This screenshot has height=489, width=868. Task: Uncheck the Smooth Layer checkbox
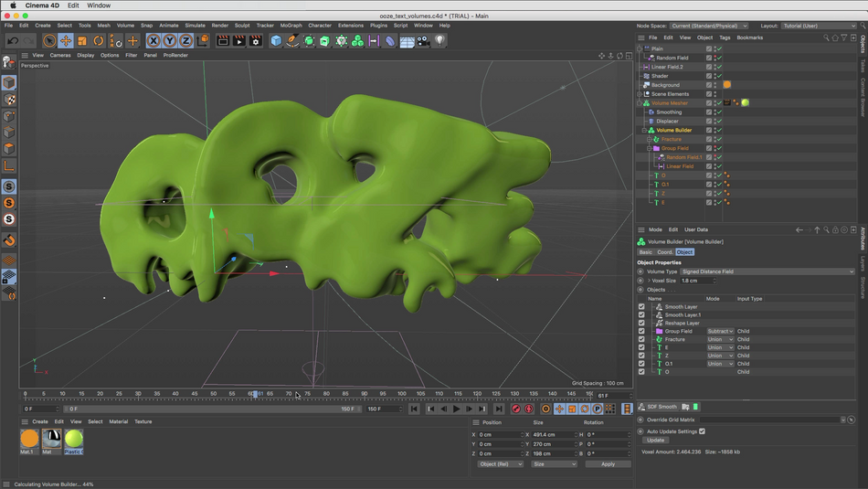point(641,307)
